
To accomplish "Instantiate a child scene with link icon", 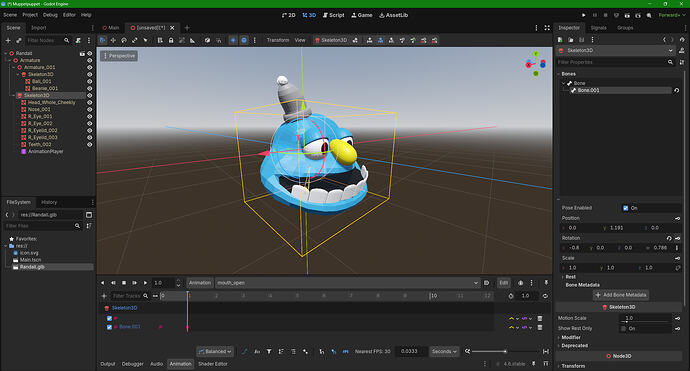I will point(19,40).
